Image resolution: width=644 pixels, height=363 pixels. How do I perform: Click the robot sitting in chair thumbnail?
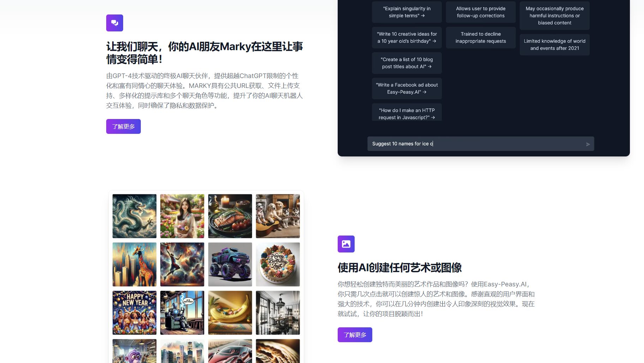tap(182, 312)
